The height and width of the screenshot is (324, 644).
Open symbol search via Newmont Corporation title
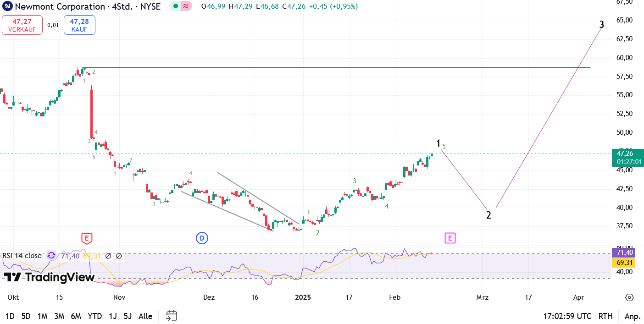[x=61, y=6]
